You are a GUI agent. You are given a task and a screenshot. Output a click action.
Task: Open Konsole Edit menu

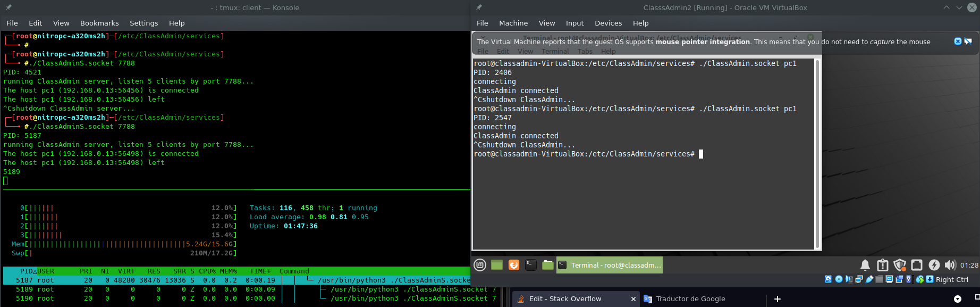[x=36, y=23]
